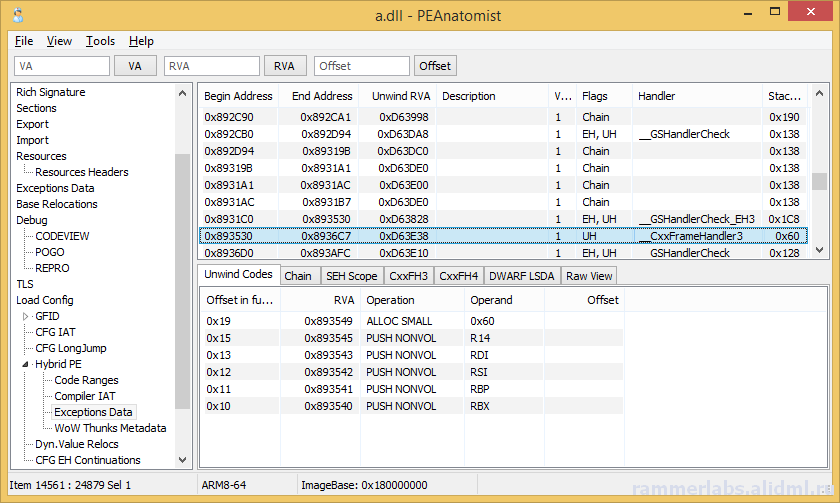Sort by the Begin Address column header
Screen dimensions: 840x503
click(238, 96)
